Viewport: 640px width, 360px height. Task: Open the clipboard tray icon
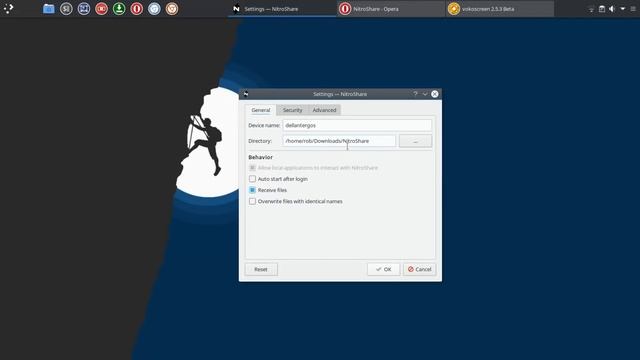pos(602,9)
